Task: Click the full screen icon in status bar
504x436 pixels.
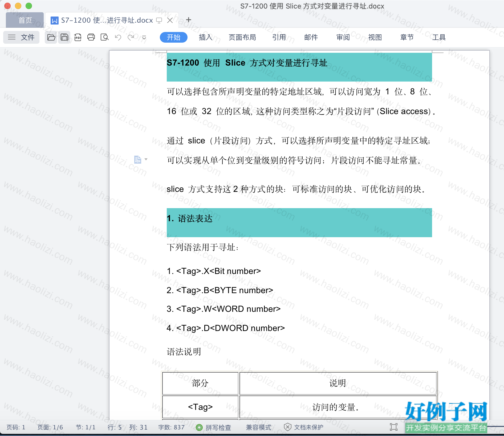Action: (x=394, y=427)
